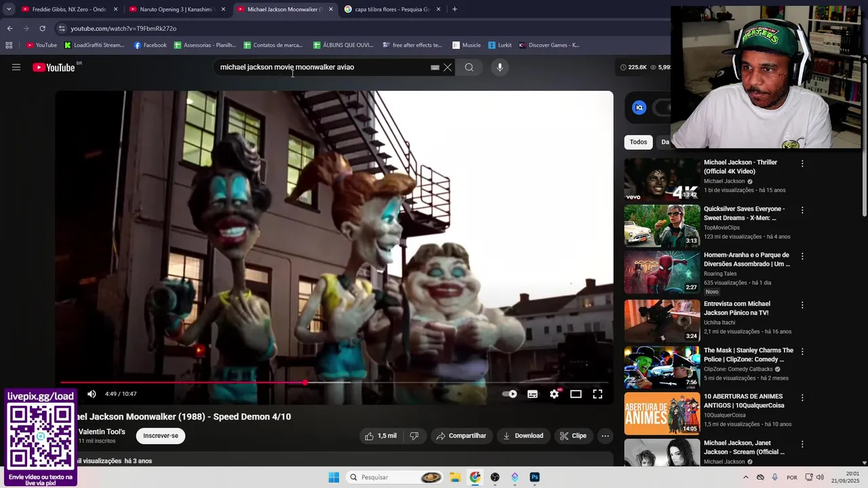Open the Lurkit bookmark
Image resolution: width=868 pixels, height=488 pixels.
click(500, 45)
